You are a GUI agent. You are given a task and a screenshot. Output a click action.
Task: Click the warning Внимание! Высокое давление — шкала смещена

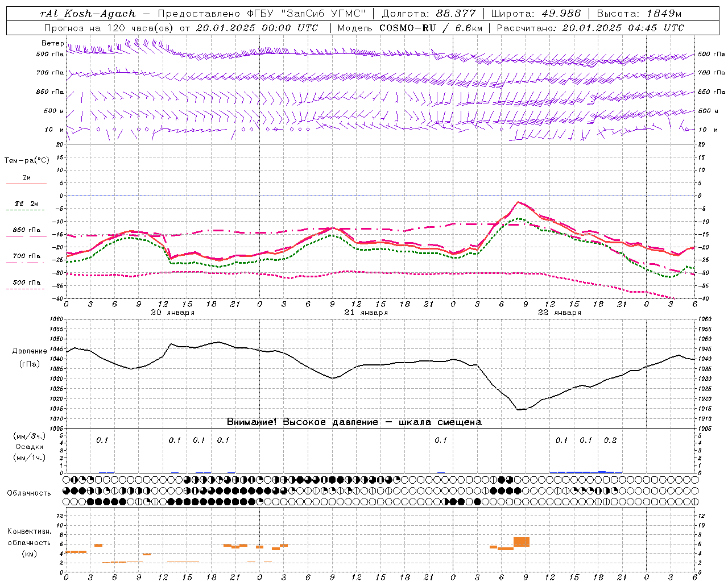354,422
